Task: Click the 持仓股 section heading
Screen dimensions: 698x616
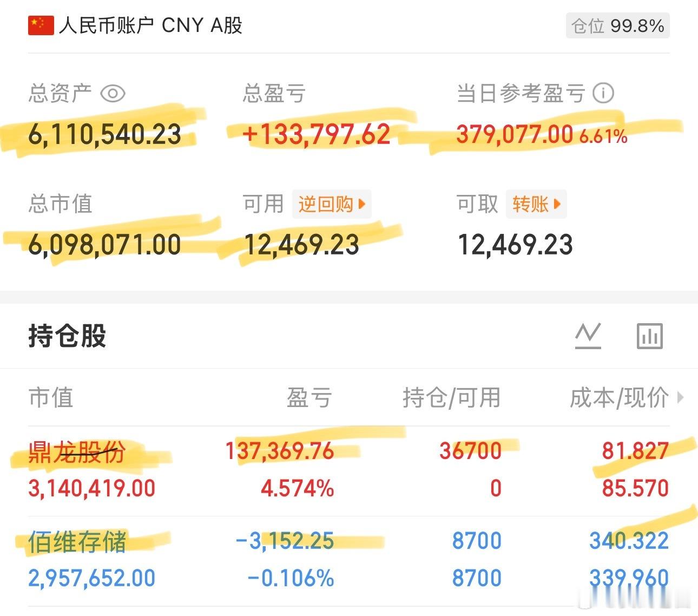Action: pos(67,336)
